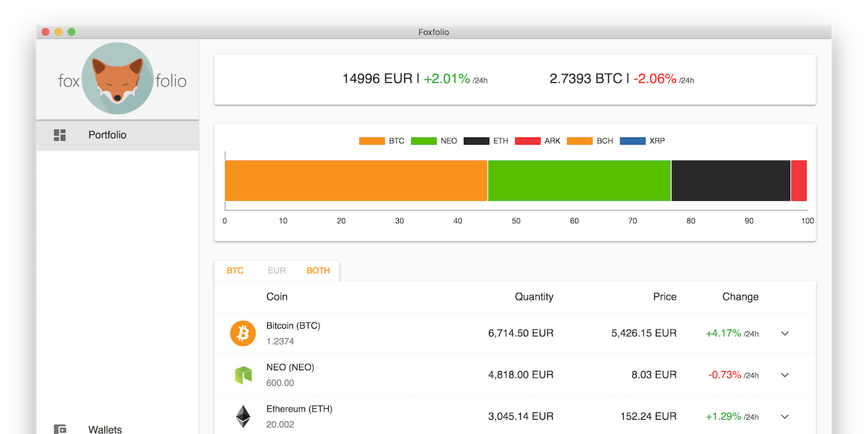This screenshot has width=868, height=434.
Task: Click the 2.7393 BTC total value
Action: [586, 79]
